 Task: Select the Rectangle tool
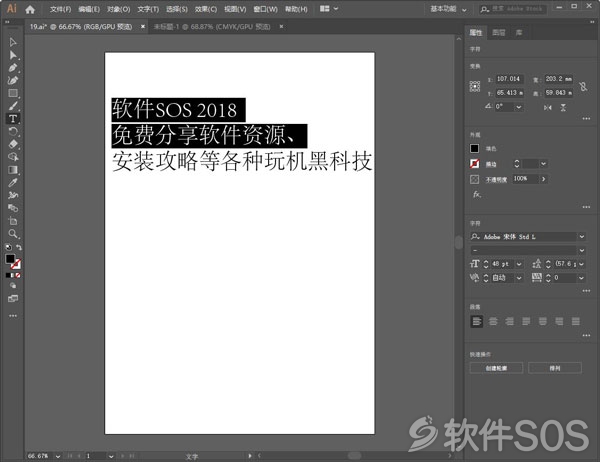13,93
